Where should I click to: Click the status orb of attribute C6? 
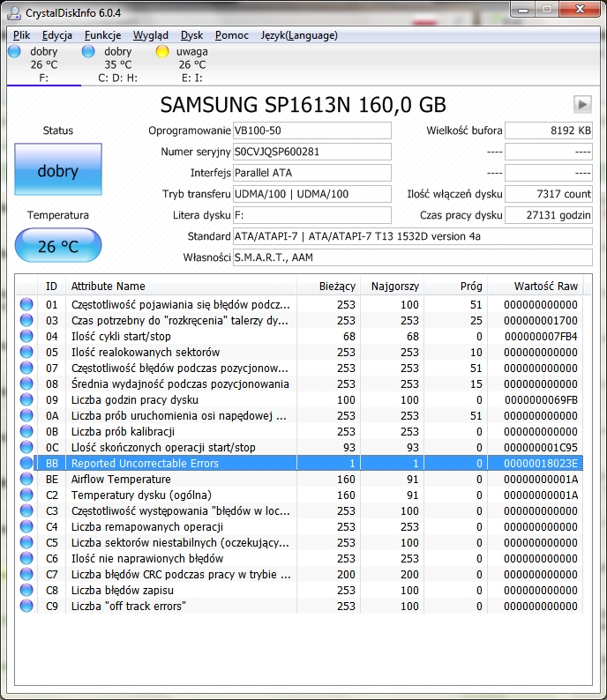point(26,558)
